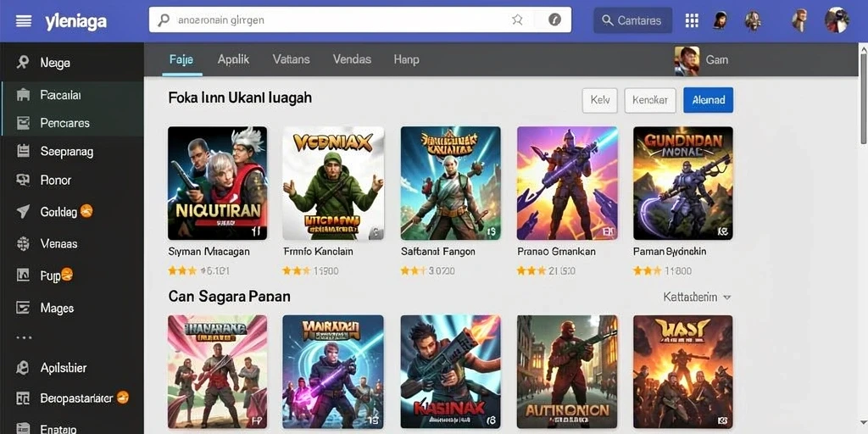The image size is (868, 434).
Task: Open the Vendas tab
Action: pyautogui.click(x=352, y=59)
